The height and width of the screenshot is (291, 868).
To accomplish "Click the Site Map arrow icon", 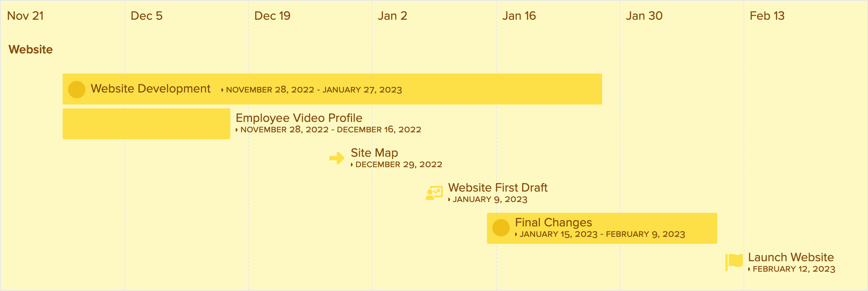I will (x=337, y=158).
